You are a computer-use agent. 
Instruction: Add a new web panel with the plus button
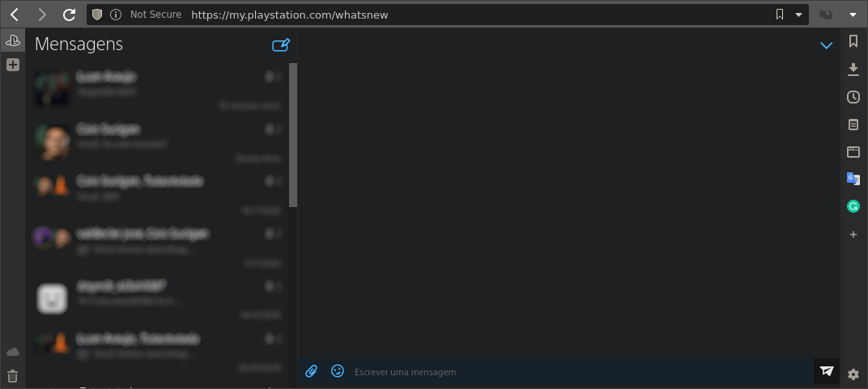coord(13,65)
